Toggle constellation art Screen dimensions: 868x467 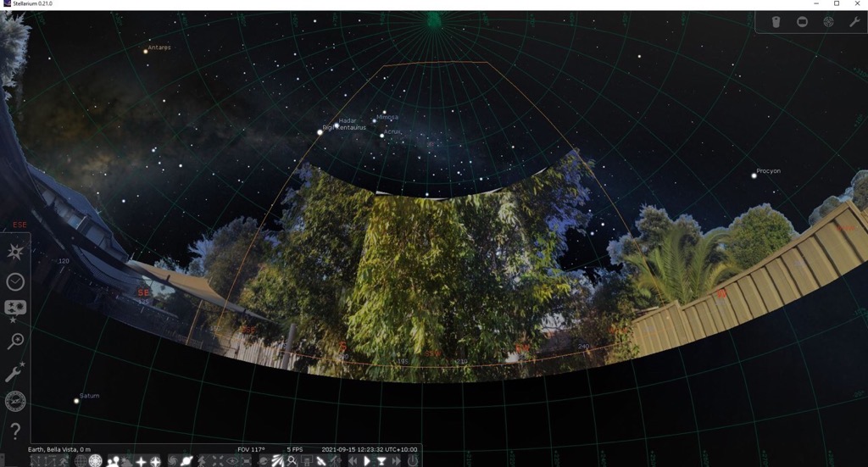(64, 460)
